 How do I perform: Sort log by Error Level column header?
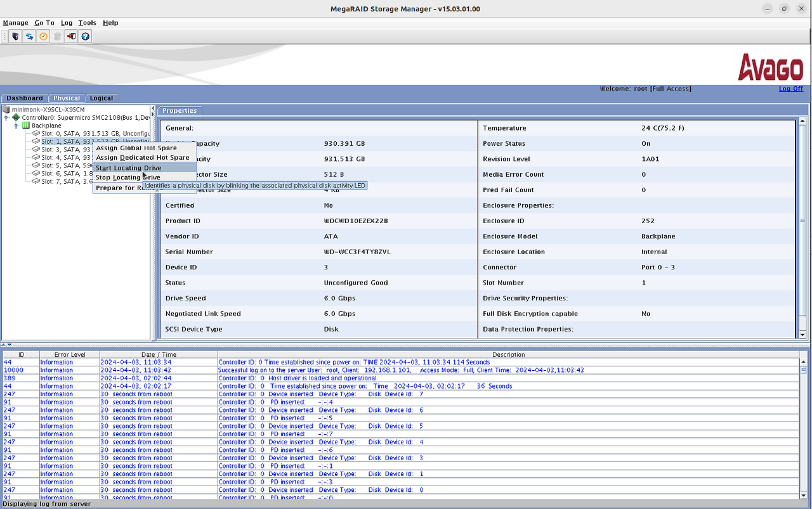[70, 354]
